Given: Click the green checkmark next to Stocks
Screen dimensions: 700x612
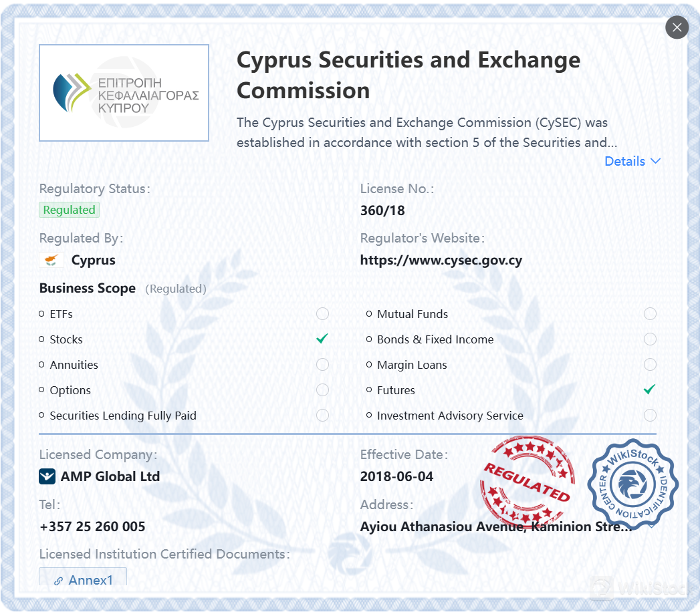Looking at the screenshot, I should (322, 339).
